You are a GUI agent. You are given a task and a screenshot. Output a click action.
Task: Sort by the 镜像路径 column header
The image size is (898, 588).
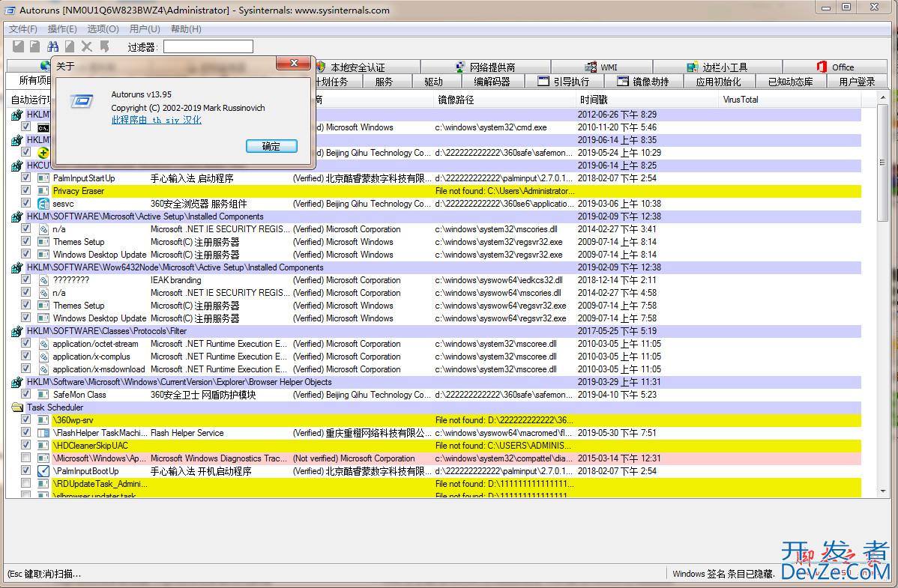coord(506,100)
